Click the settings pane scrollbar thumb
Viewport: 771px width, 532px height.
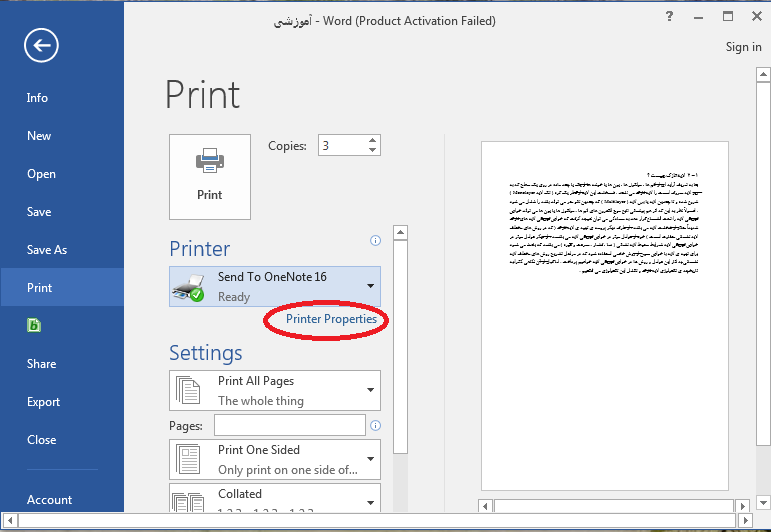click(401, 347)
